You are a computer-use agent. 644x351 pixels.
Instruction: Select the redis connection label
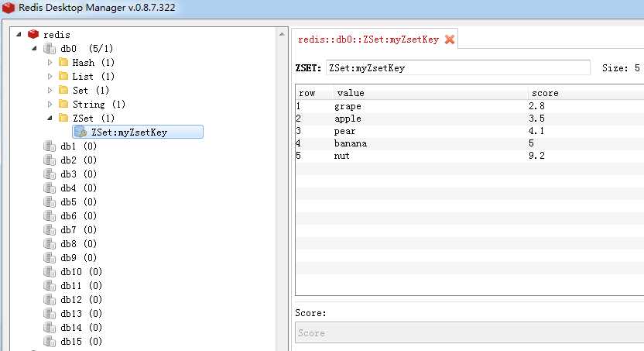pos(57,35)
